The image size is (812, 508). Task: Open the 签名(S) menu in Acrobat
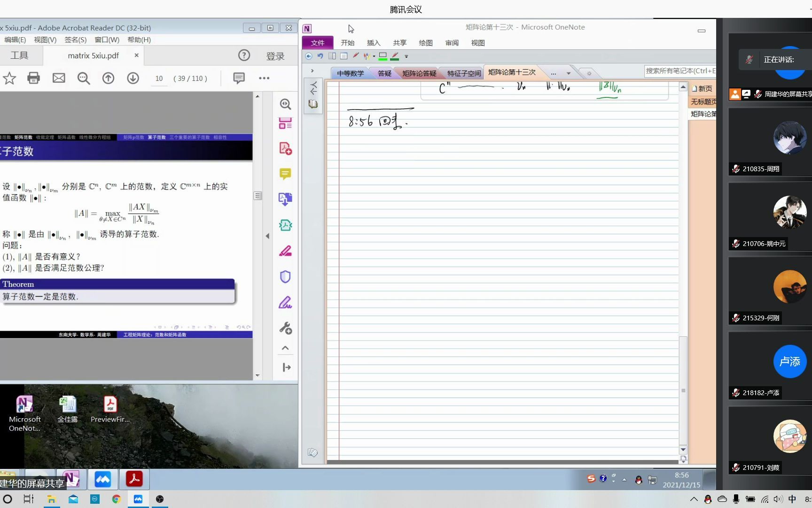pyautogui.click(x=76, y=40)
